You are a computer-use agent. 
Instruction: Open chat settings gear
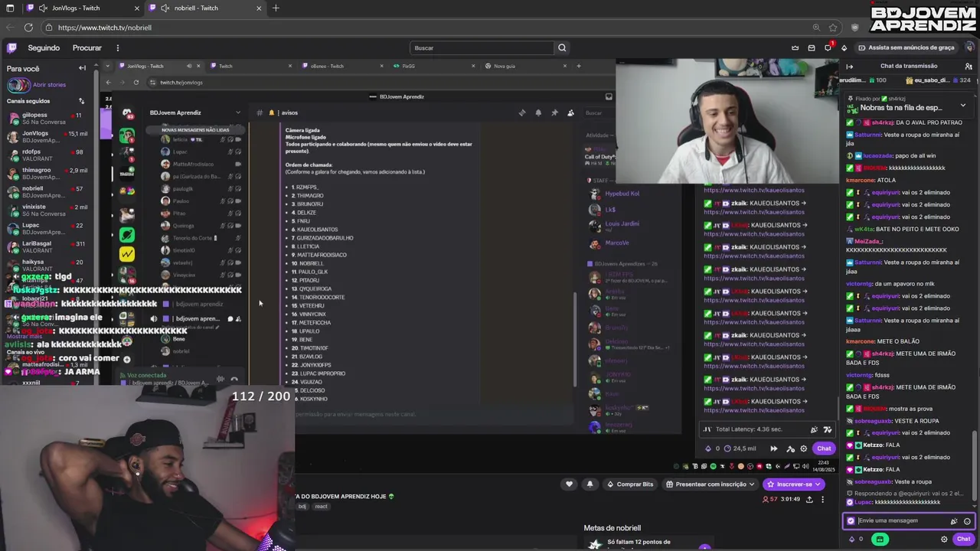(x=944, y=539)
